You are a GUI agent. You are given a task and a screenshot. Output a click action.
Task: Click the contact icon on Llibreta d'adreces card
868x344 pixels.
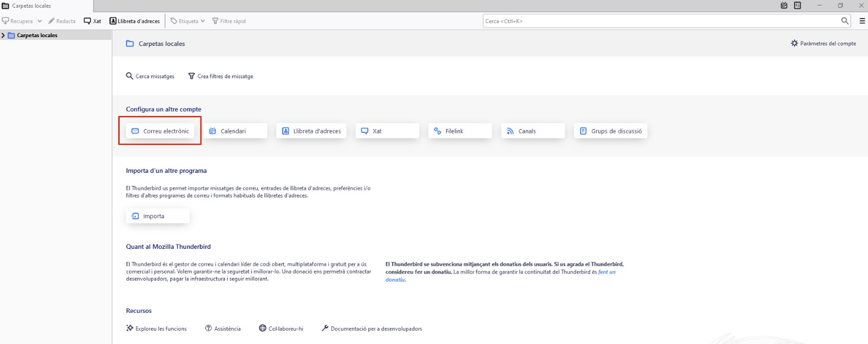pyautogui.click(x=285, y=131)
